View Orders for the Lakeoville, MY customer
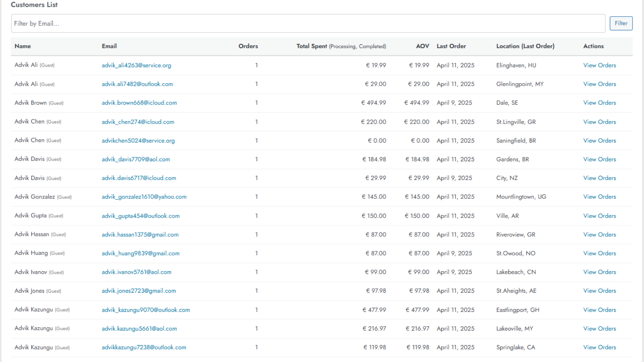 [x=600, y=329]
